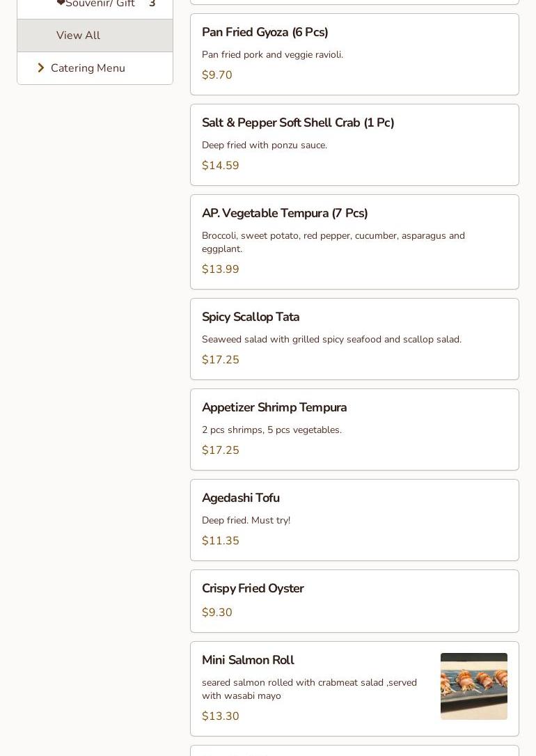Image resolution: width=536 pixels, height=756 pixels.
Task: Click the $14.59 soft shell crab price
Action: (x=221, y=166)
